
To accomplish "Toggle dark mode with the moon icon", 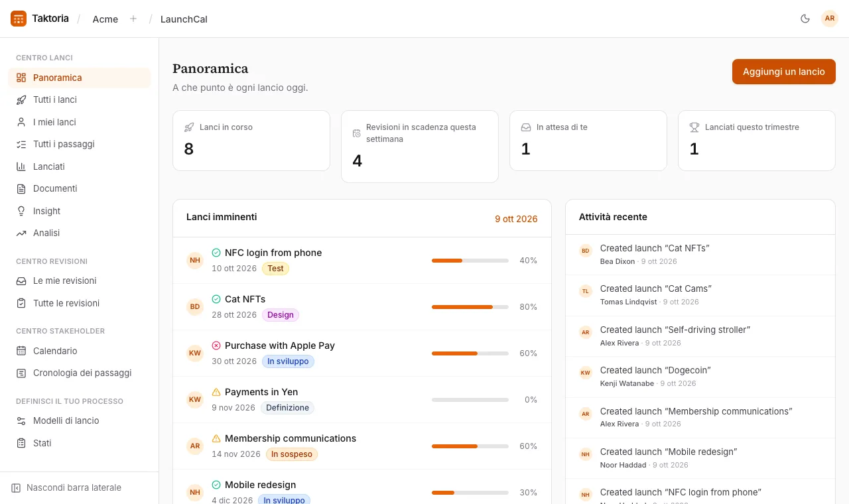I will (805, 19).
